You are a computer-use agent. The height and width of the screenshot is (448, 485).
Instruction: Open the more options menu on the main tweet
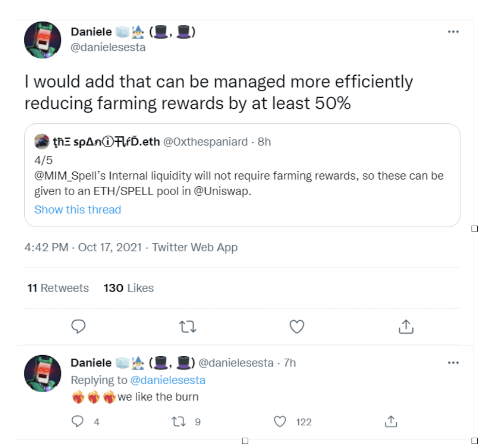453,32
